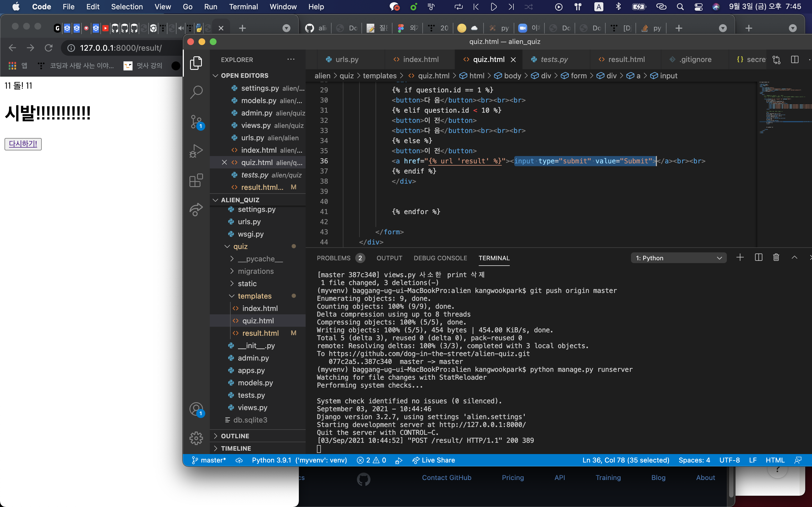Open the Run and Debug view

(196, 151)
